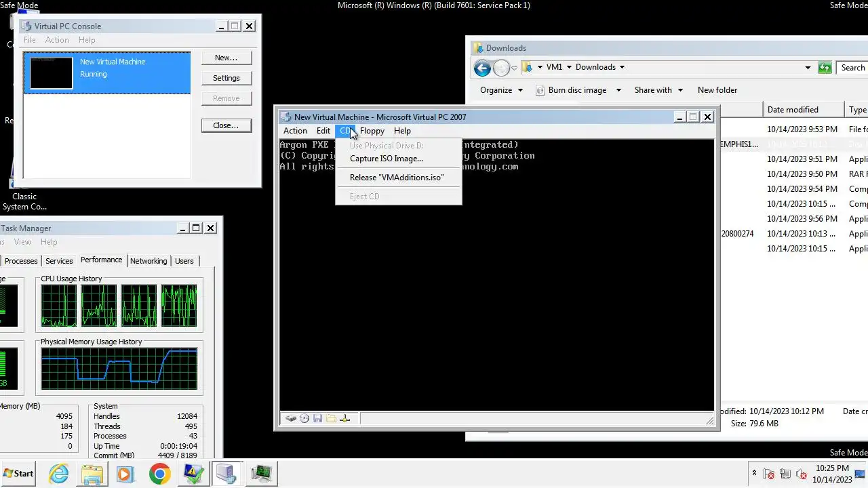Open Google Chrome from the taskbar
The width and height of the screenshot is (868, 488).
tap(160, 474)
